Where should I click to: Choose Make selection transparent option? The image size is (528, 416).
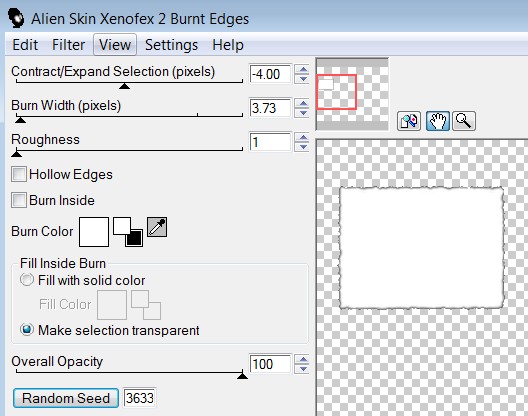click(27, 329)
